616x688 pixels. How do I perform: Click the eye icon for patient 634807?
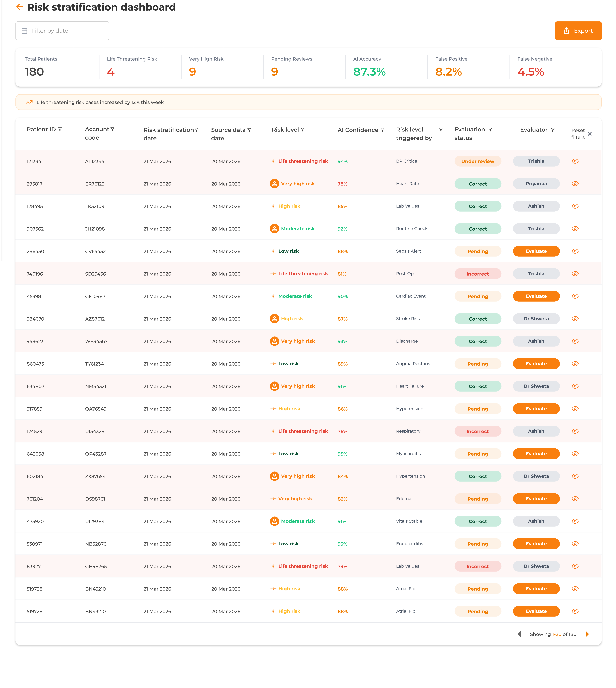pyautogui.click(x=575, y=386)
